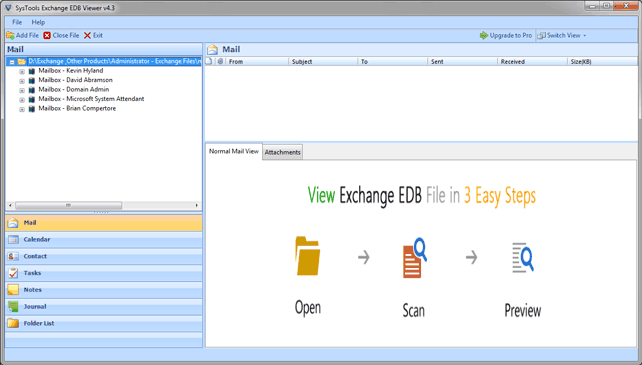Switch to the Normal Mail View tab

tap(234, 151)
